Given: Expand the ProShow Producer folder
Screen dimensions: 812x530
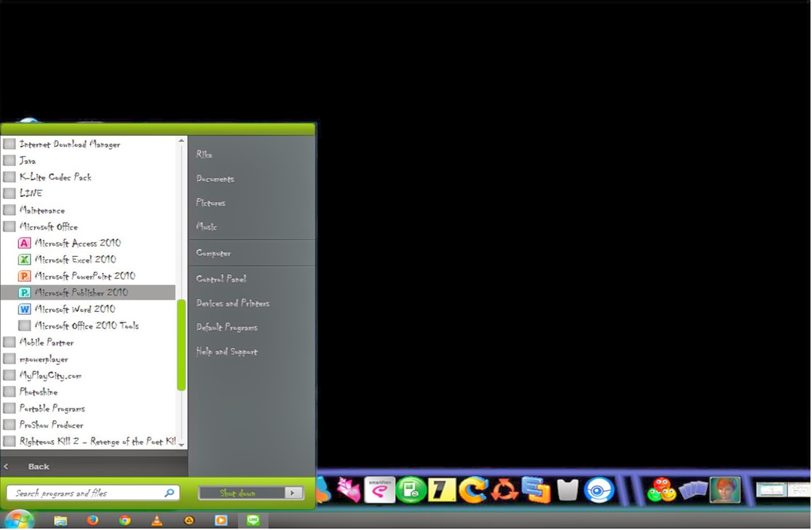Looking at the screenshot, I should [x=44, y=425].
